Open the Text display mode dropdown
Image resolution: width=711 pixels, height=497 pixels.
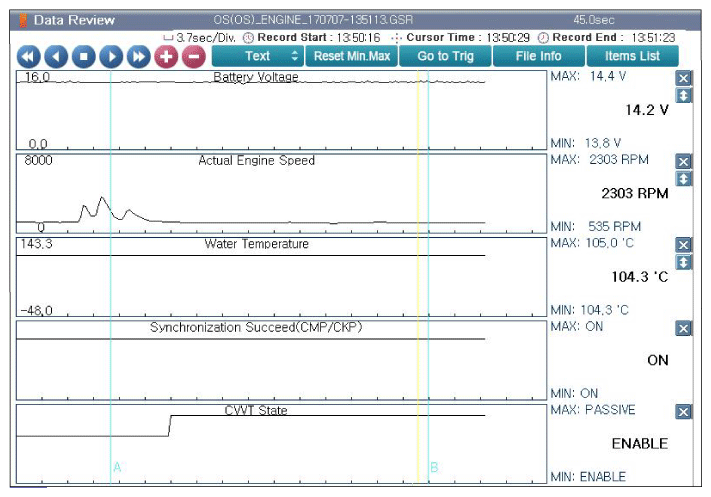pyautogui.click(x=258, y=56)
